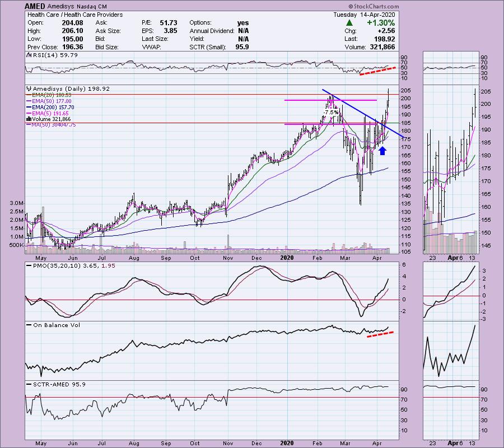Click the SCTR (Small) value 95.9
The width and height of the screenshot is (504, 448).
[x=242, y=47]
